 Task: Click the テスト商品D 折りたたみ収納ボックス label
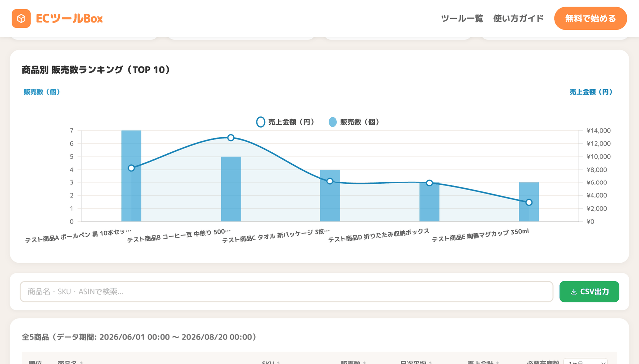pos(379,235)
